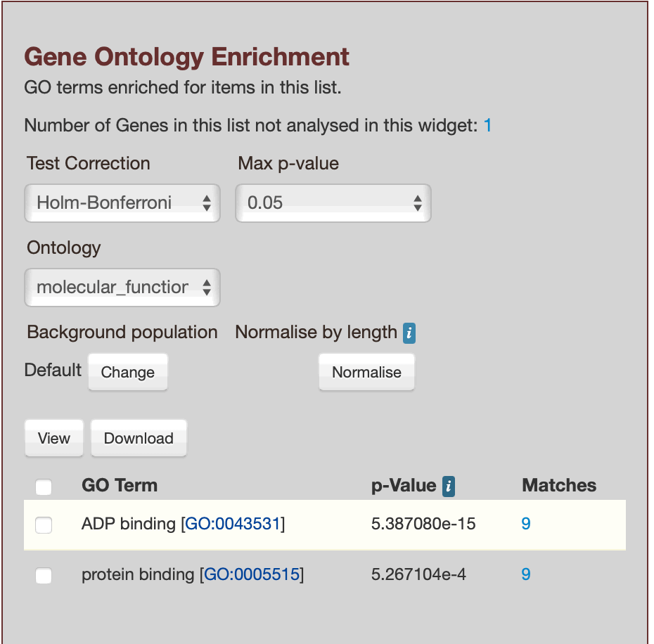Image resolution: width=654 pixels, height=644 pixels.
Task: Click the Gene Ontology Enrichment heading
Action: pos(186,57)
